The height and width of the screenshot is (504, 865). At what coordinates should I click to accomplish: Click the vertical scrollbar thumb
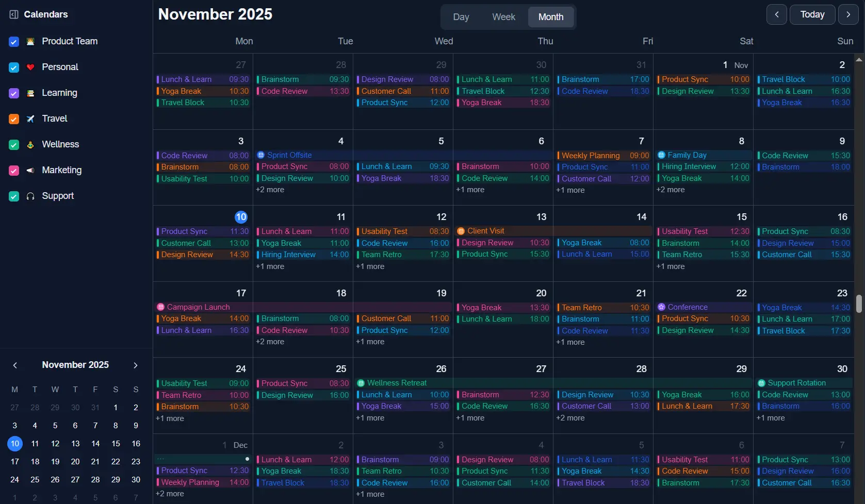[x=859, y=304]
